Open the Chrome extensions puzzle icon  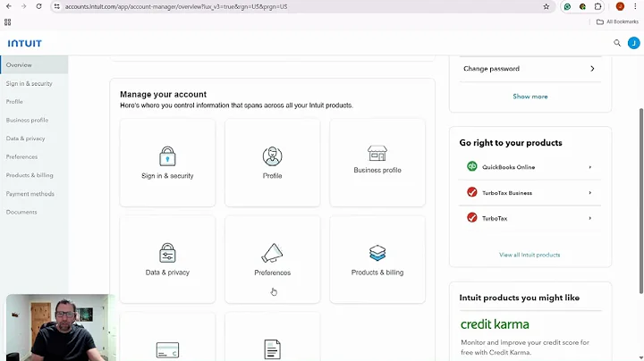tap(597, 6)
